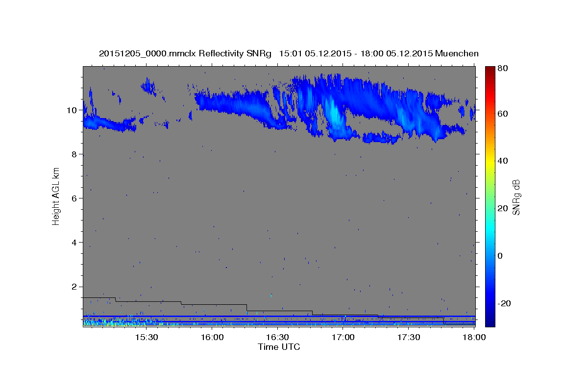Viewport: 588px width, 392px height.
Task: Click the colorbar value 40
Action: coord(502,161)
